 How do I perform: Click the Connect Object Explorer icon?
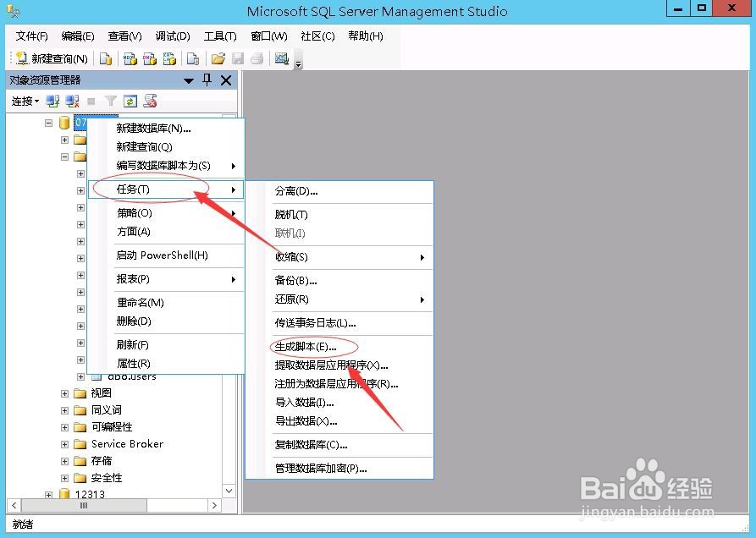(x=52, y=102)
